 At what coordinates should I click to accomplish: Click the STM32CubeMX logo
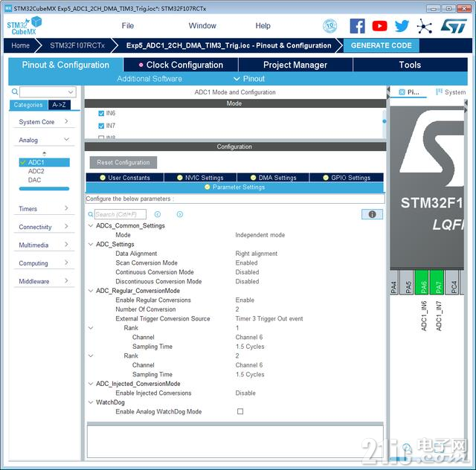coord(25,26)
